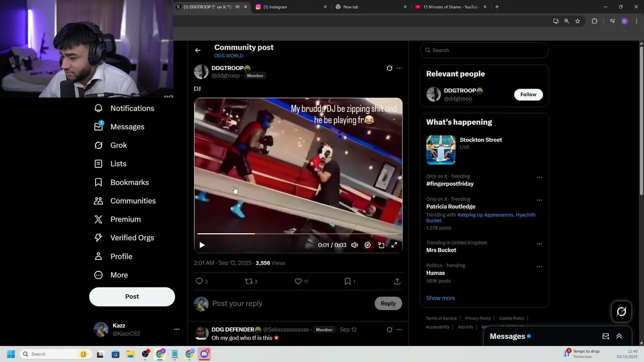This screenshot has width=644, height=362.
Task: Open the Windows Start menu
Action: point(11,354)
